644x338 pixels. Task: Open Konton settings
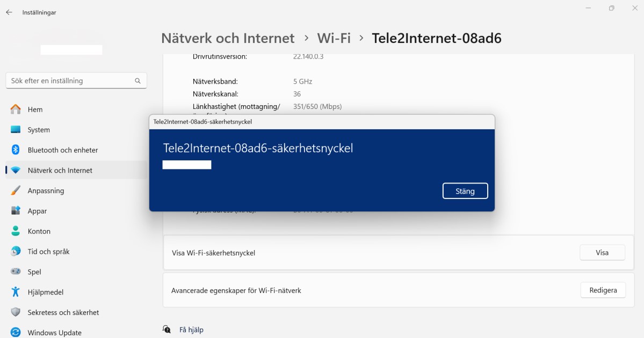[x=76, y=231]
